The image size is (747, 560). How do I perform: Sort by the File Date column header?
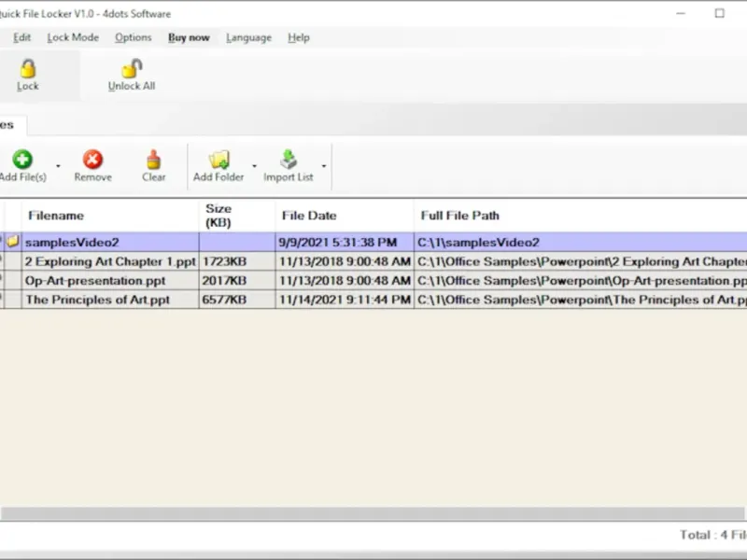coord(345,216)
